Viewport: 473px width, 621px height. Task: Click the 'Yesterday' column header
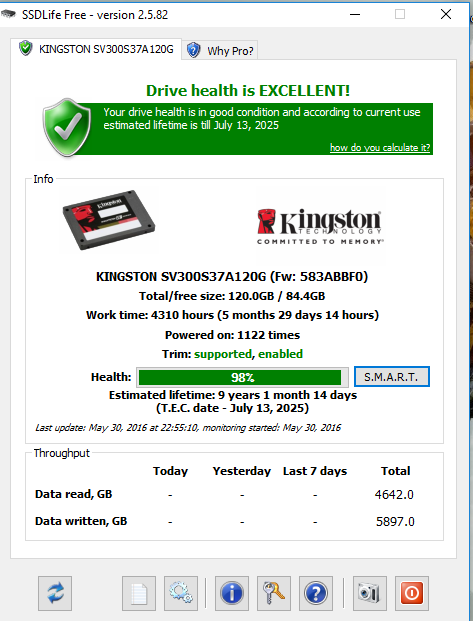(242, 471)
